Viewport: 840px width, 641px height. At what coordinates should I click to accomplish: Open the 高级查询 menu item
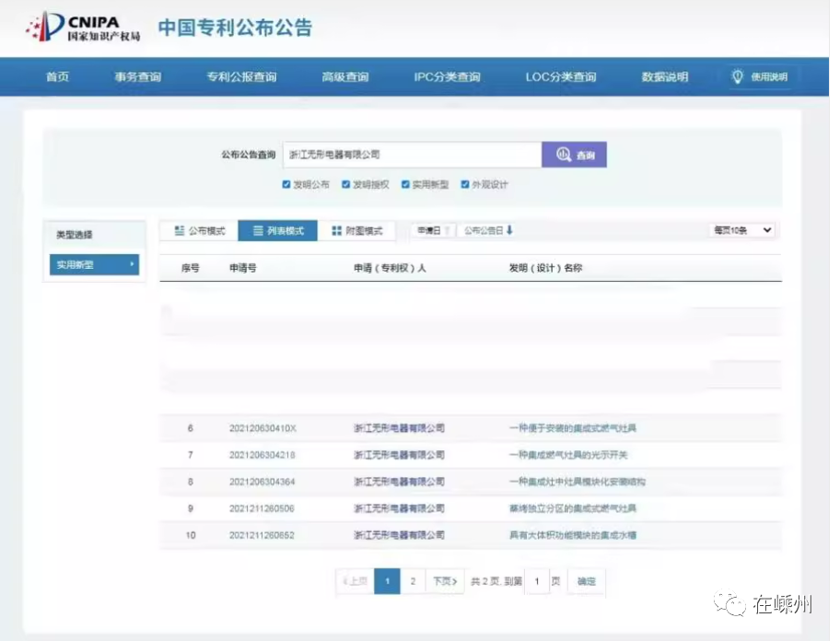click(x=344, y=77)
